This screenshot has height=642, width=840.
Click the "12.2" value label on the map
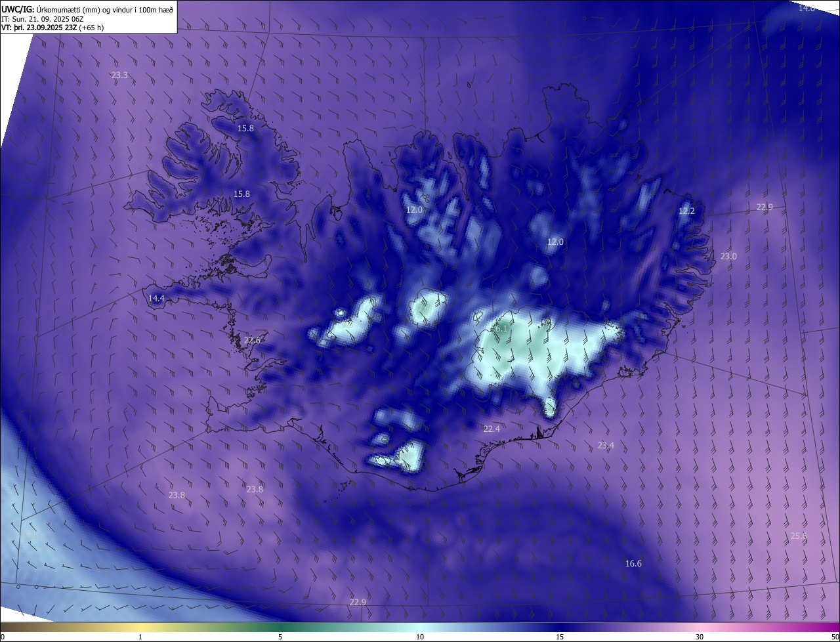tap(686, 211)
